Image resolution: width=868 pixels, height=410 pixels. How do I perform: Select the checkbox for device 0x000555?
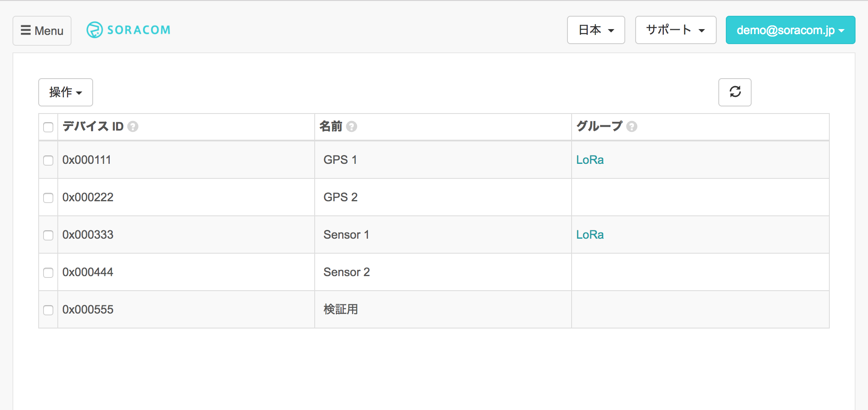tap(48, 310)
